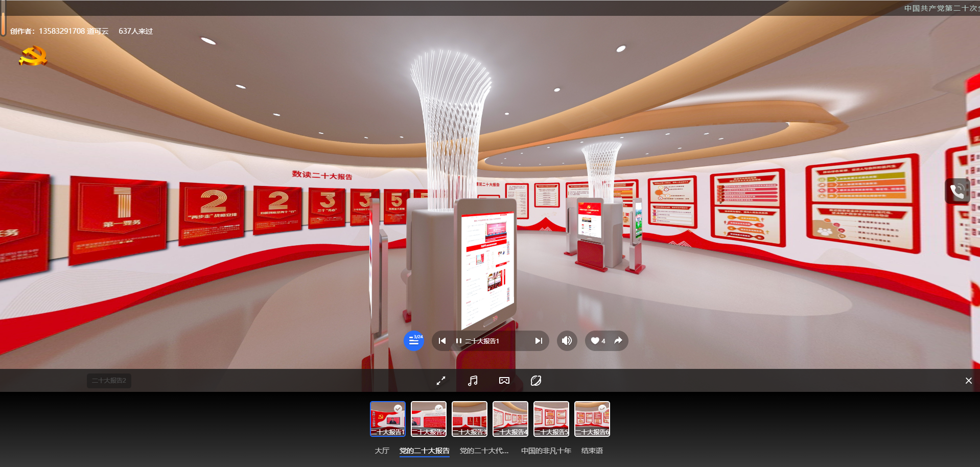The width and height of the screenshot is (980, 467).
Task: Like the tour with heart icon
Action: click(596, 341)
